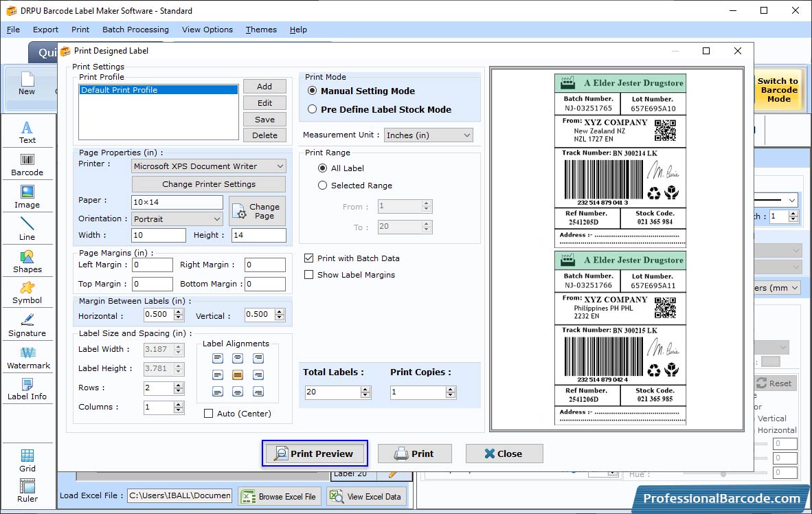
Task: Open the Print menu
Action: click(x=80, y=30)
